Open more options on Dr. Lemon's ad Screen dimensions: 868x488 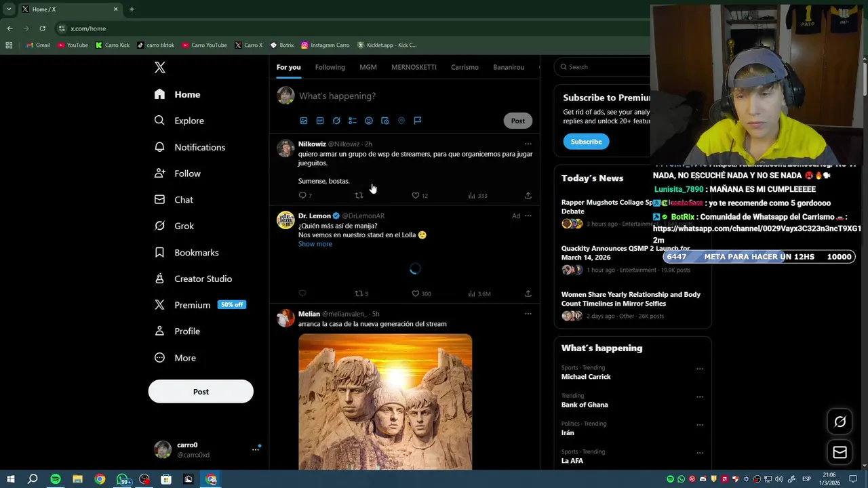pos(528,216)
